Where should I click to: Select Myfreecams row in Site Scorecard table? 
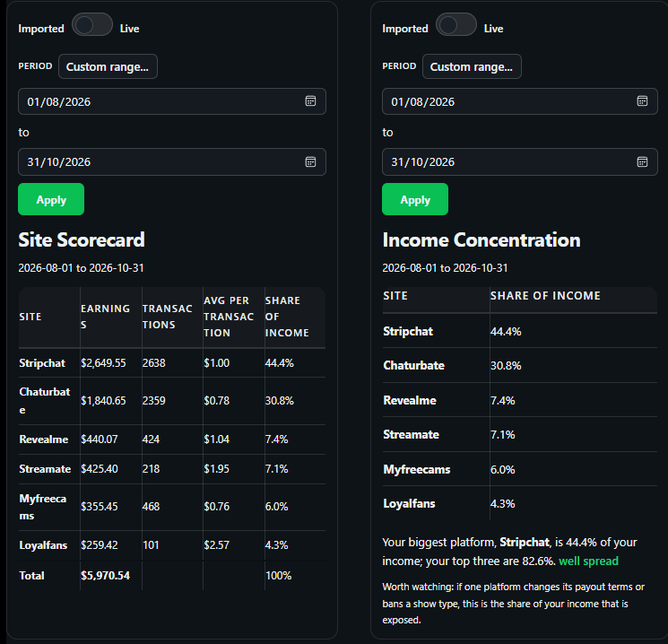[x=172, y=507]
